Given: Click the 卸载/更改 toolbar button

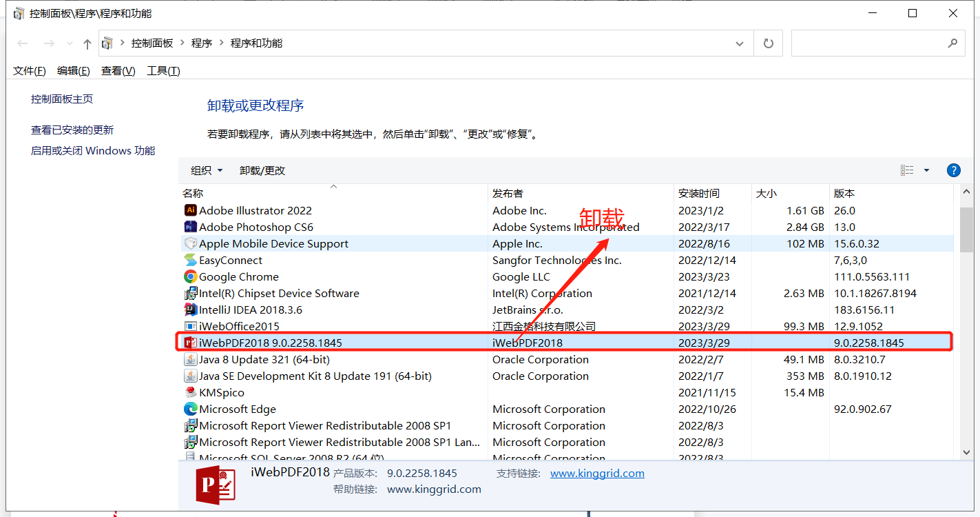Looking at the screenshot, I should [x=262, y=170].
